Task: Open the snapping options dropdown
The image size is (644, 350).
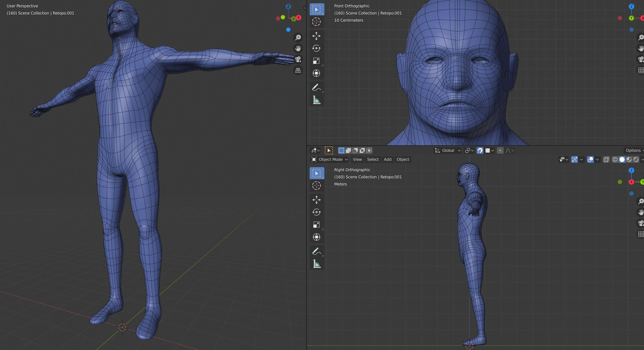Action: pyautogui.click(x=489, y=150)
